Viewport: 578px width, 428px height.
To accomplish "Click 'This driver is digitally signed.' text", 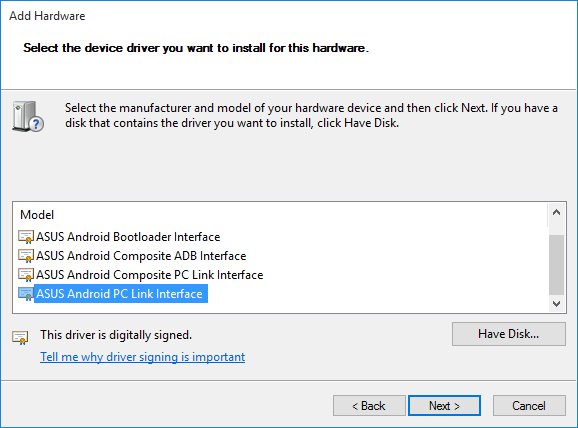I will coord(116,335).
